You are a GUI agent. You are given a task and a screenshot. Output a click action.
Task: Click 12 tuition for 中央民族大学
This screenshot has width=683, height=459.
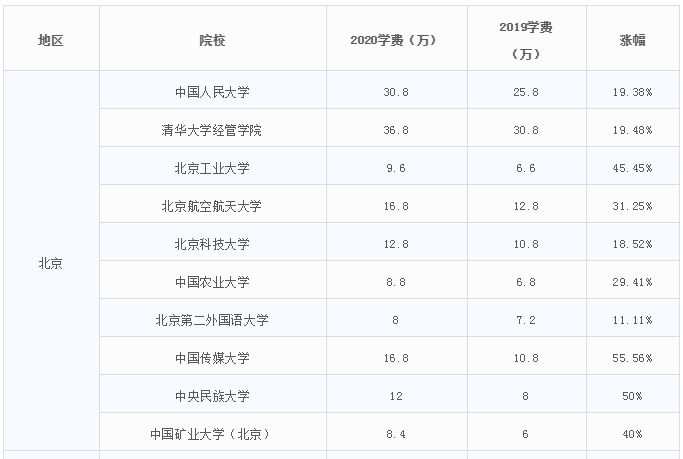pyautogui.click(x=396, y=396)
